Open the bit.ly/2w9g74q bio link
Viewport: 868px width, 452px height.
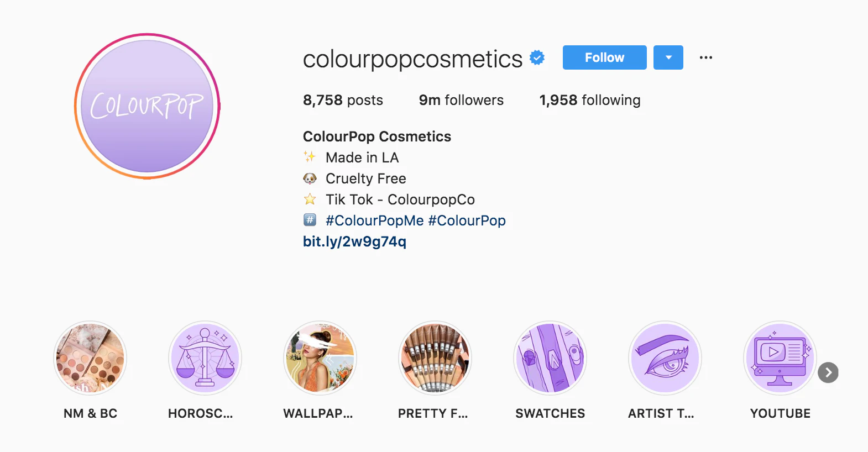pos(354,241)
